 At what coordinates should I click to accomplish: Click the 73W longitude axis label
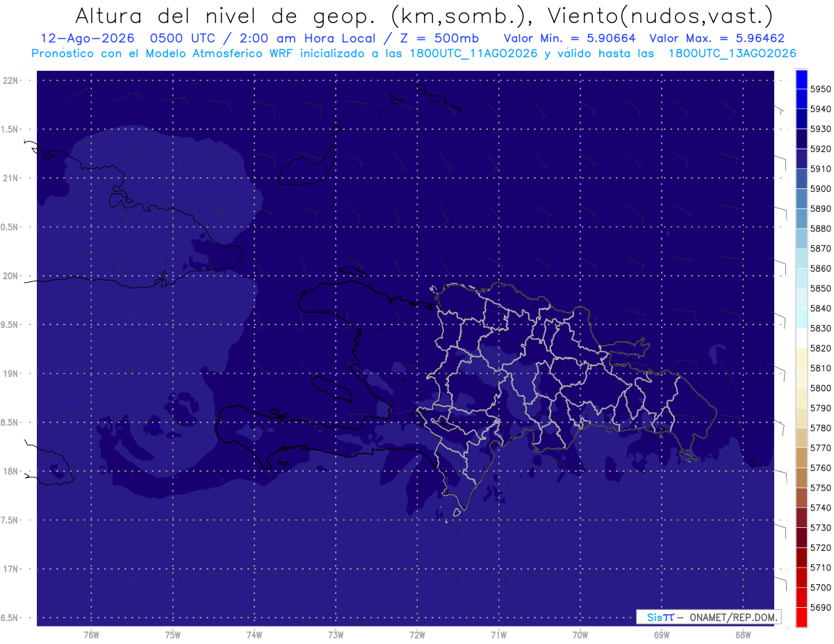336,635
